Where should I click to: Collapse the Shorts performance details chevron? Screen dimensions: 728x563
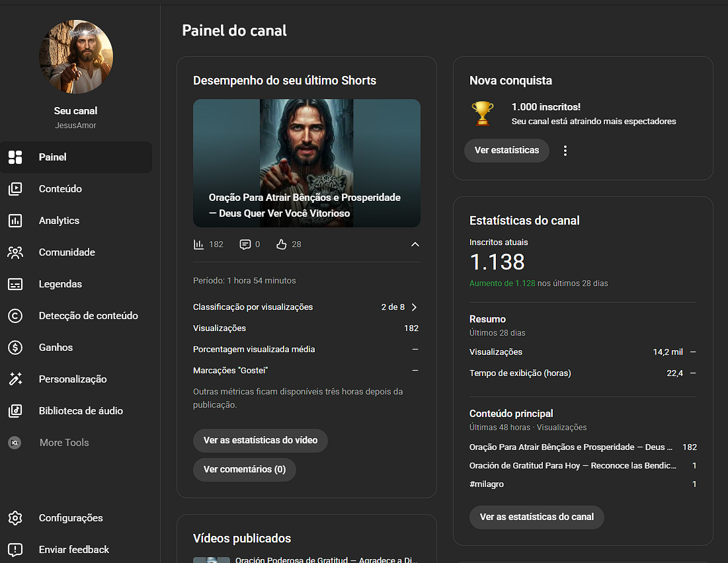[415, 244]
